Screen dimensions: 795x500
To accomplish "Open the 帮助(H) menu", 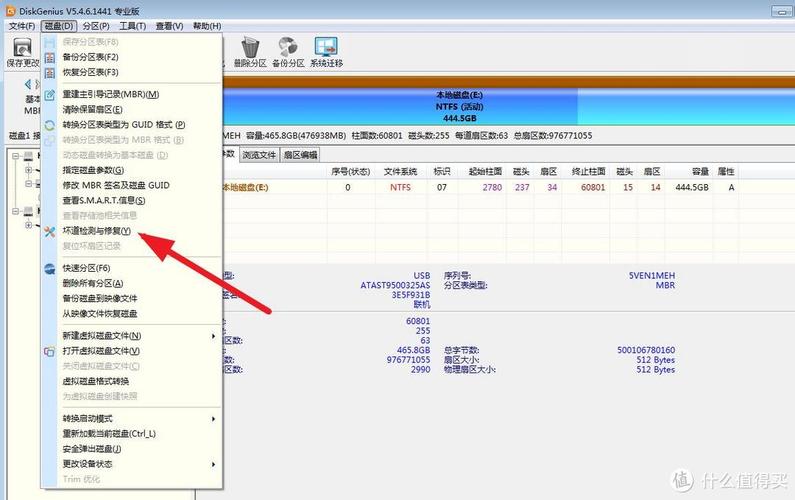I will coord(207,26).
